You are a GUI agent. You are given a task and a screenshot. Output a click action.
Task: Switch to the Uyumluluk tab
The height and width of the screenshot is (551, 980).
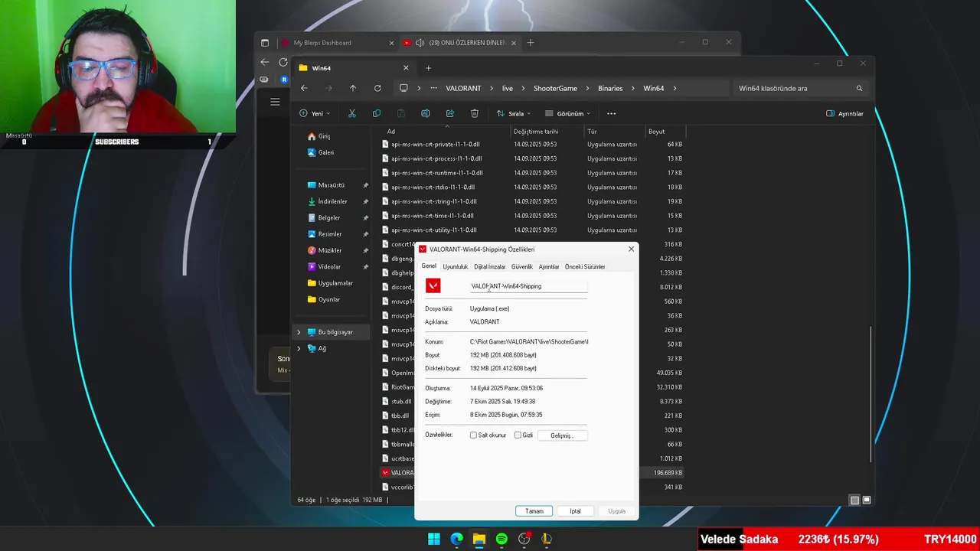coord(455,266)
